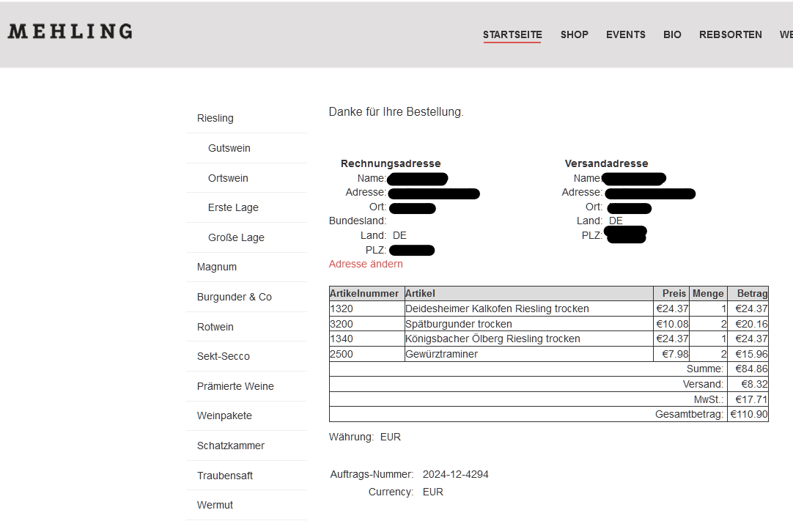Click article number 1320
The image size is (793, 532).
coord(342,309)
